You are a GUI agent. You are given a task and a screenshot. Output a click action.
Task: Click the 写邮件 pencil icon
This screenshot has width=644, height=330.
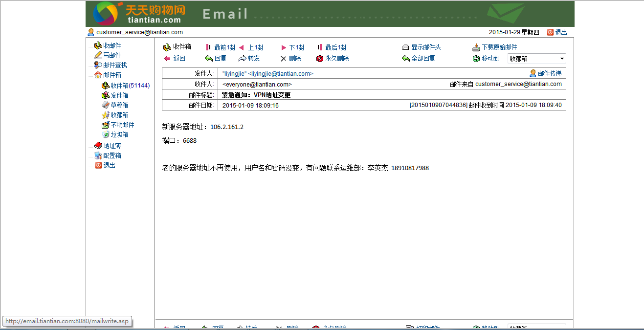click(98, 55)
